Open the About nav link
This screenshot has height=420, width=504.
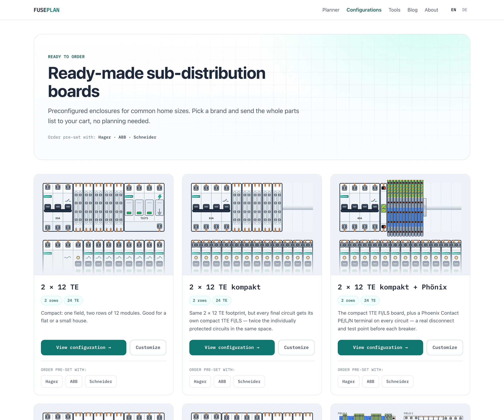(x=431, y=10)
